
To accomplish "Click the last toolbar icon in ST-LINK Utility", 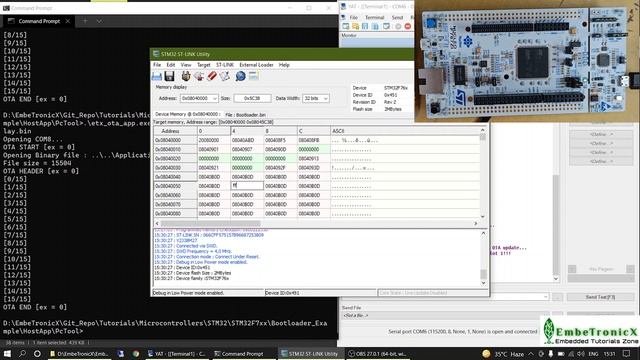I will [x=253, y=76].
